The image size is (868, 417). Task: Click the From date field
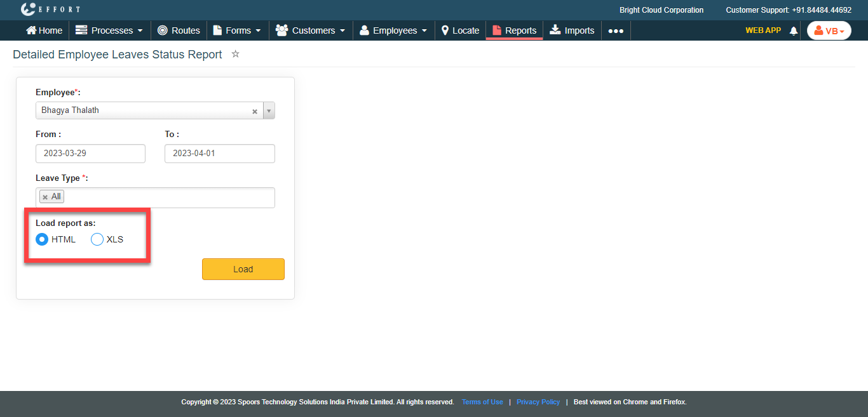pos(90,154)
